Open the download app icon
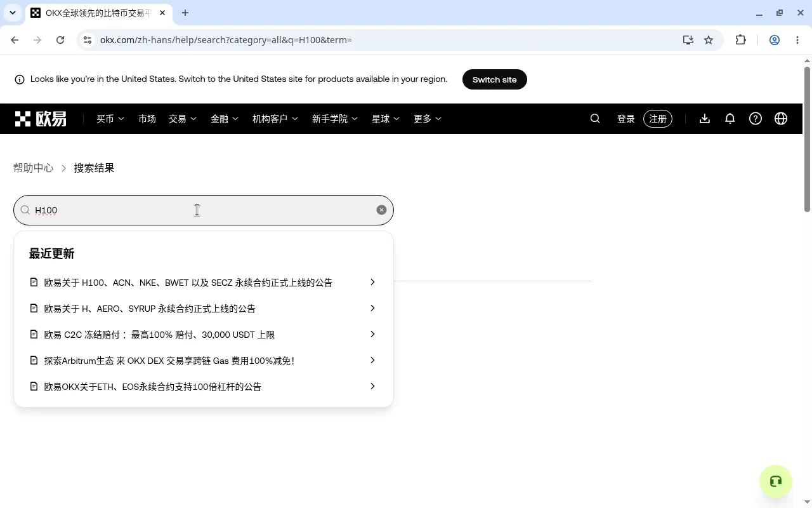The image size is (812, 508). [x=705, y=119]
